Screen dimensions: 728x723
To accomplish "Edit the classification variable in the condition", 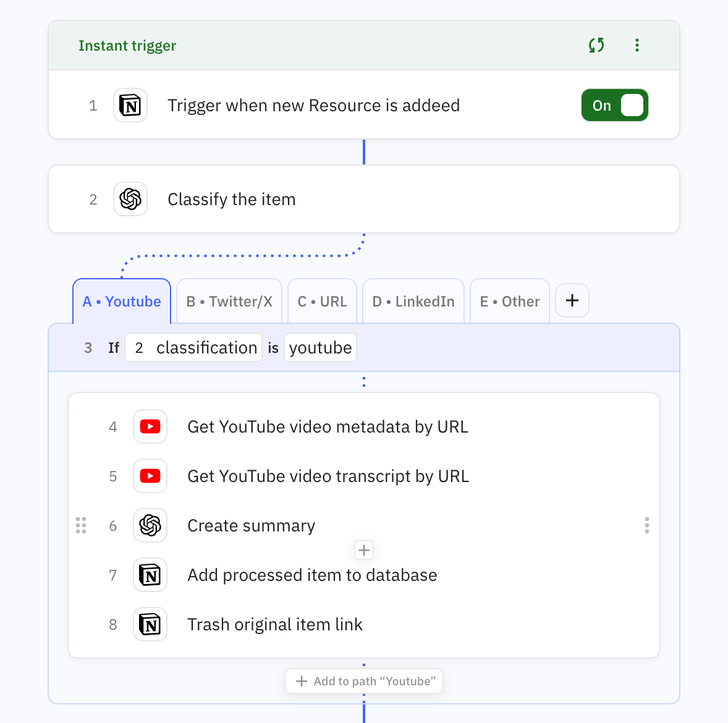I will 193,347.
